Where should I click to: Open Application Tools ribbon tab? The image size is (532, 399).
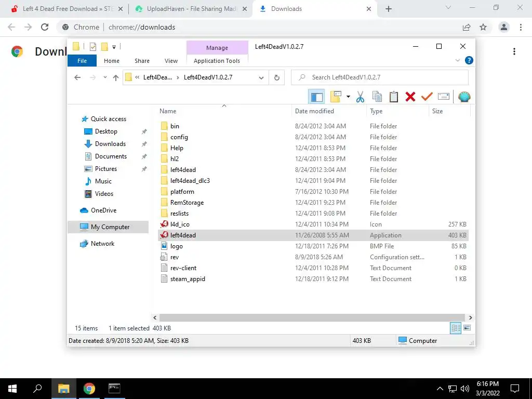pos(217,61)
